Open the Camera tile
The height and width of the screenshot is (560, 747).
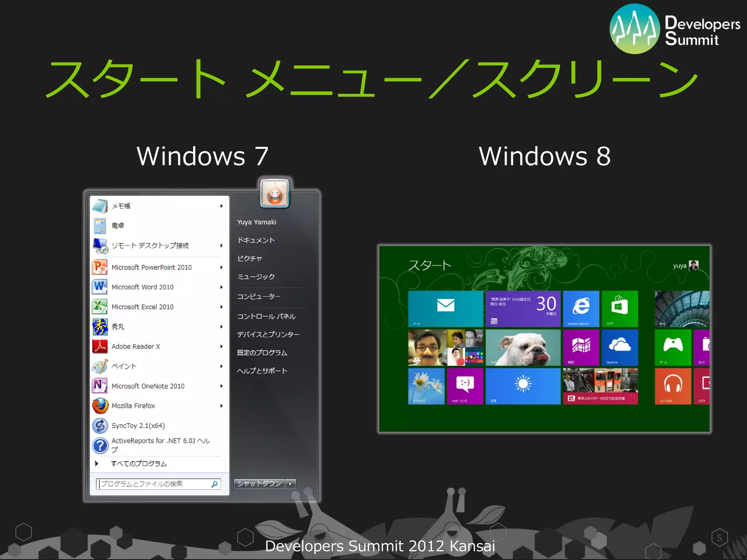click(x=702, y=347)
